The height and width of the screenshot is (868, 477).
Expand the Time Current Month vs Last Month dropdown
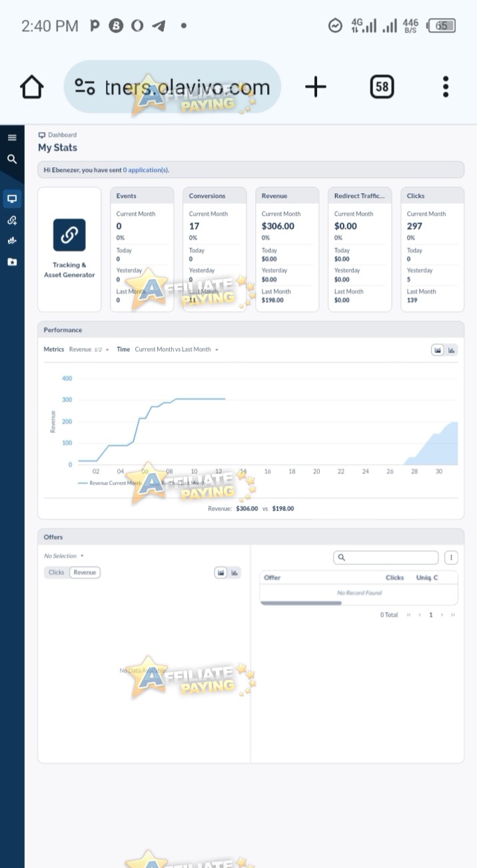[177, 349]
